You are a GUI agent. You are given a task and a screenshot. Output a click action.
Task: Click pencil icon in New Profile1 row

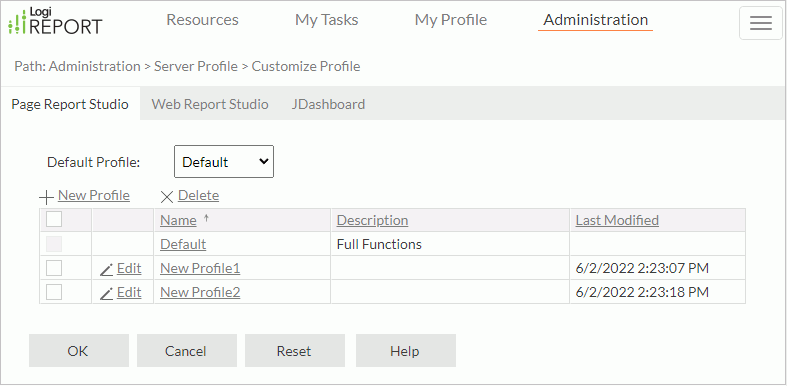tap(106, 270)
